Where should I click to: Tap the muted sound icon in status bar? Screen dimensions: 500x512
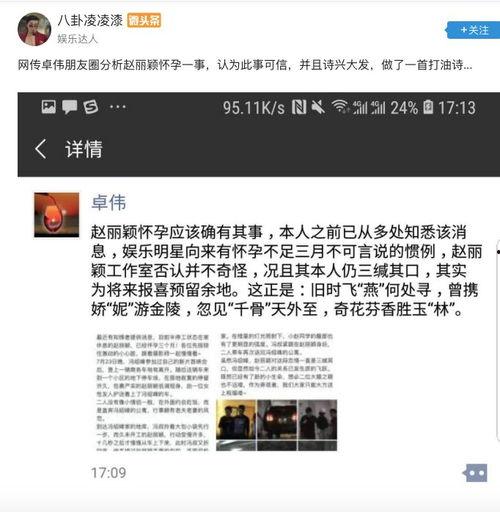pos(318,107)
